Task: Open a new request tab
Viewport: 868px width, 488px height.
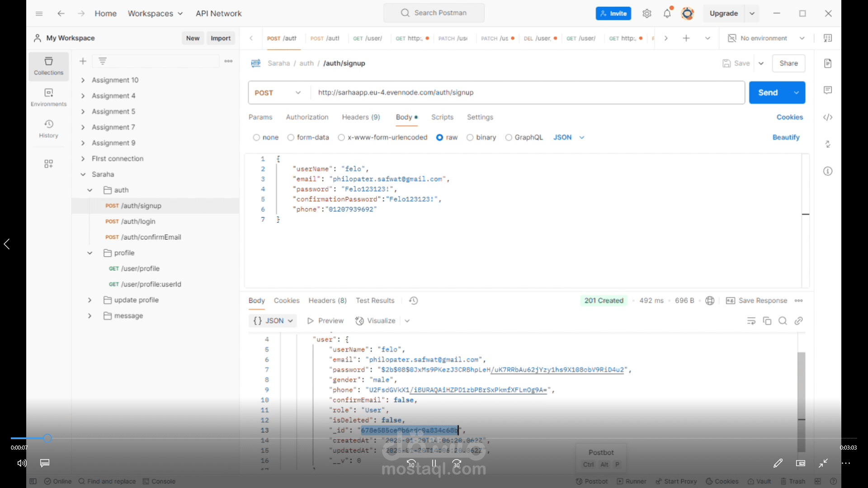Action: coord(686,38)
